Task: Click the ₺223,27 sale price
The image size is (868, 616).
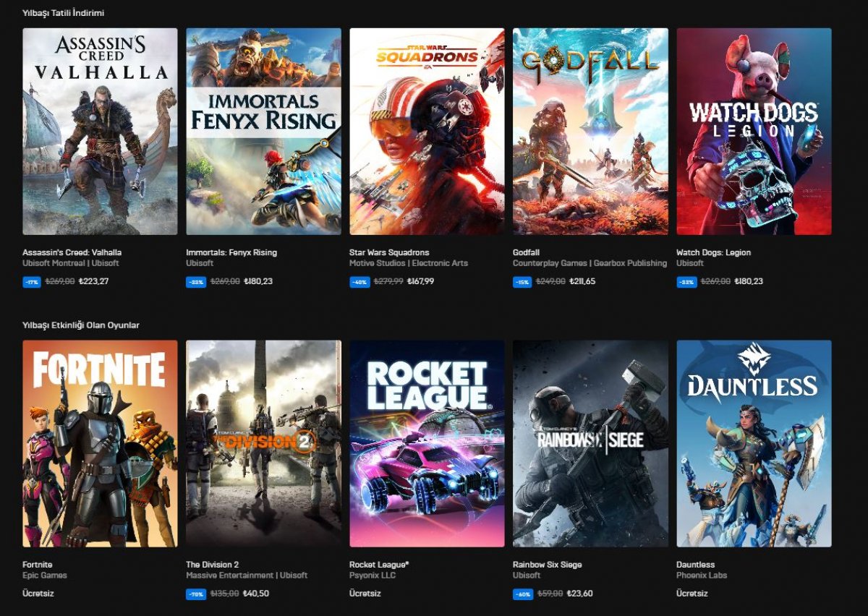Action: coord(93,281)
